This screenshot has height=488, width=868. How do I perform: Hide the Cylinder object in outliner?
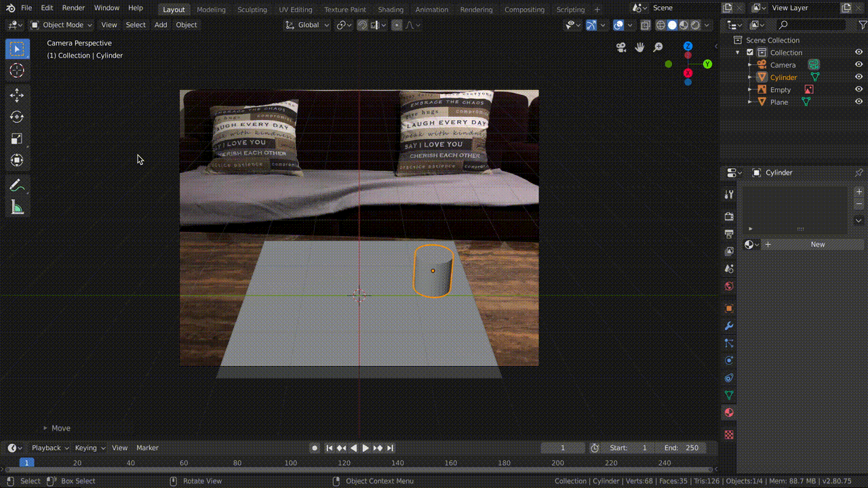coord(859,77)
